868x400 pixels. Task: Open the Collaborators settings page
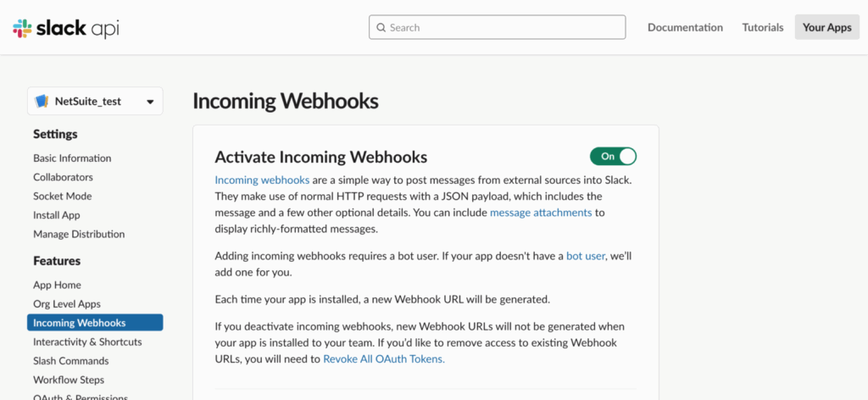63,177
